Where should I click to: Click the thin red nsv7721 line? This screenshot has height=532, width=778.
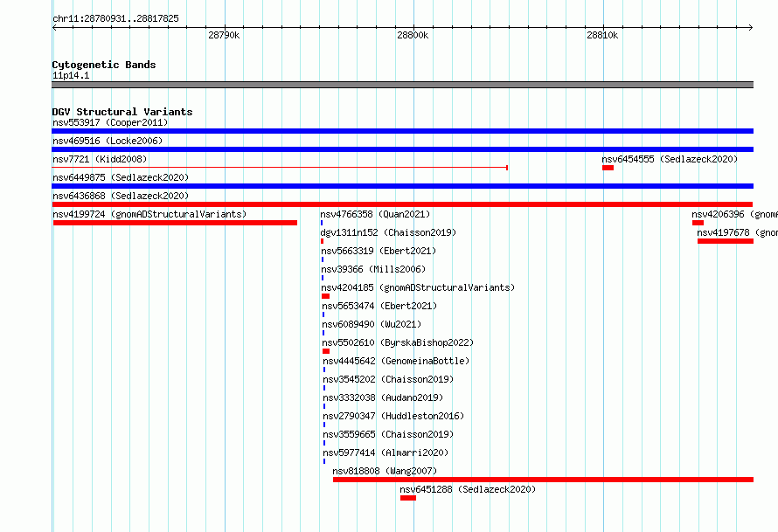tap(280, 168)
